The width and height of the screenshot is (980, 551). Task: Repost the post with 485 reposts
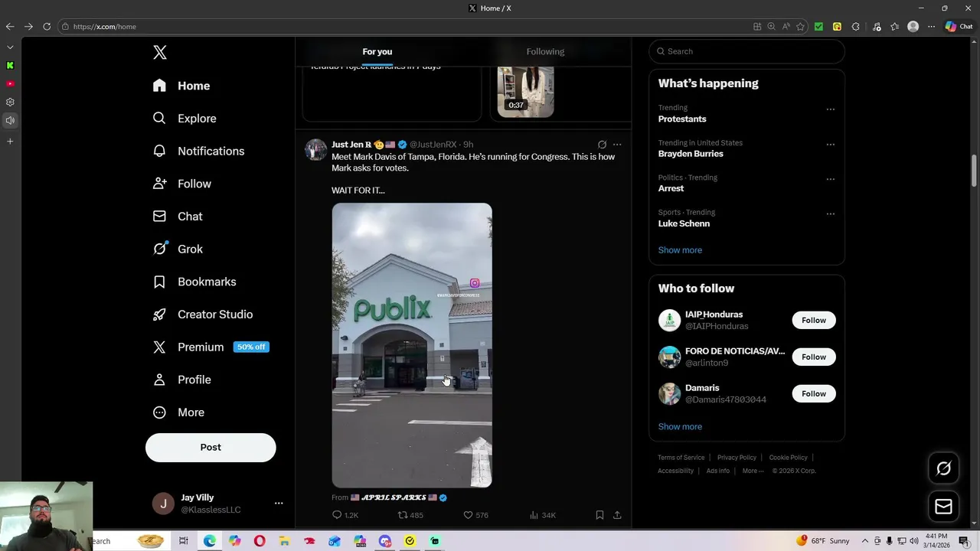[x=410, y=515]
